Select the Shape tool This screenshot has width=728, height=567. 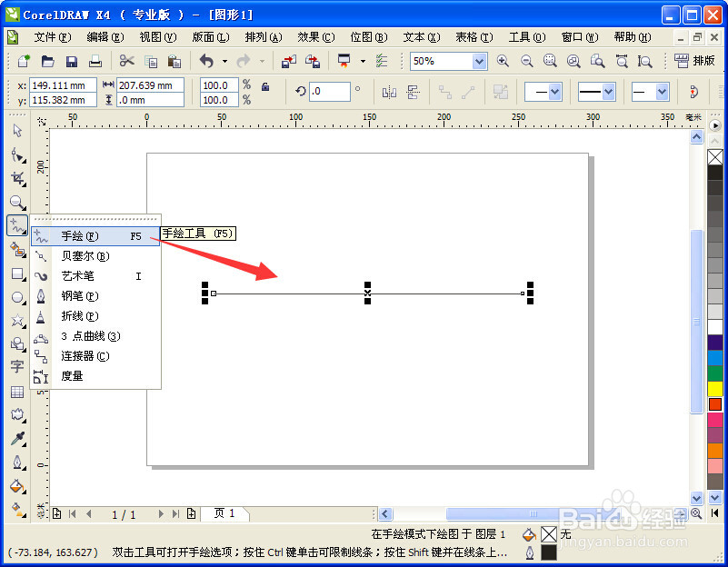(16, 154)
